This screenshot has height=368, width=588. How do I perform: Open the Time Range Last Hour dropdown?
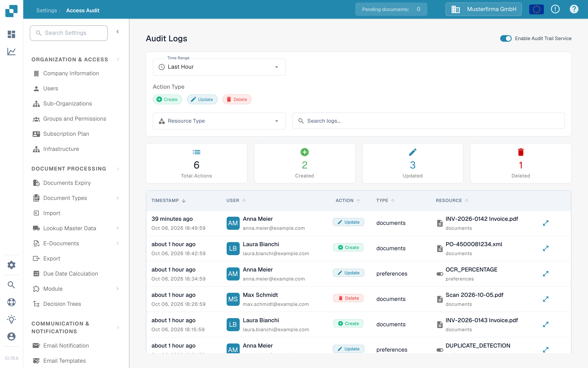click(219, 67)
